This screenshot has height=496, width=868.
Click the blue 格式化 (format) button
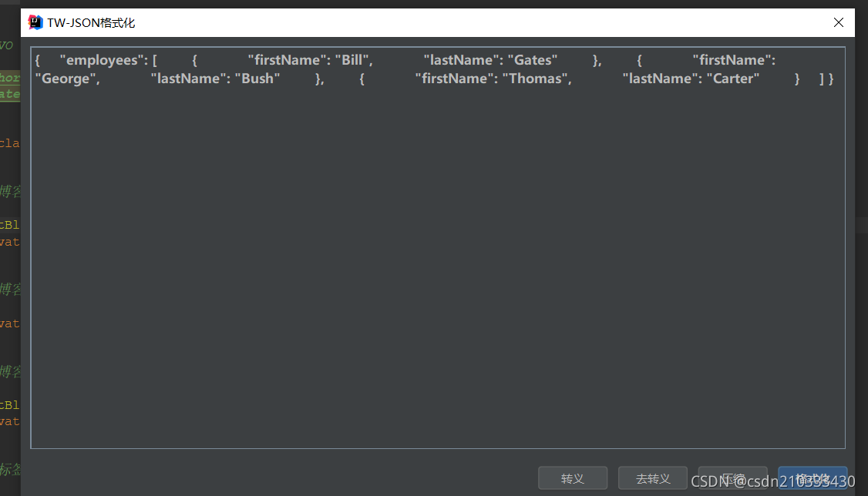[812, 478]
